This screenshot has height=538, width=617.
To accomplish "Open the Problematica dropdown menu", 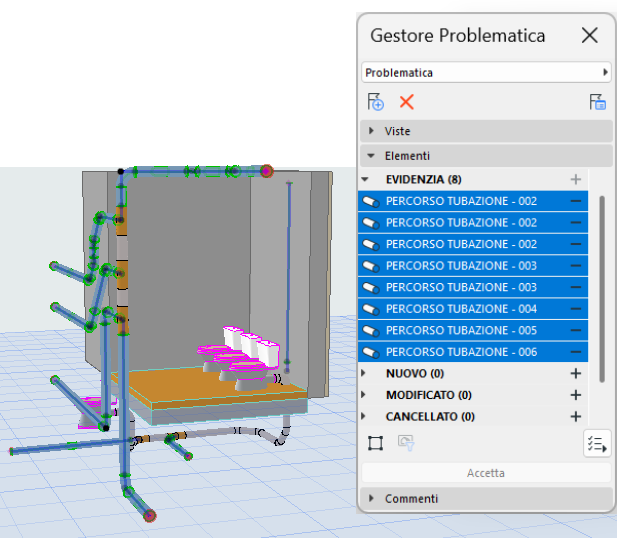I will click(x=486, y=72).
